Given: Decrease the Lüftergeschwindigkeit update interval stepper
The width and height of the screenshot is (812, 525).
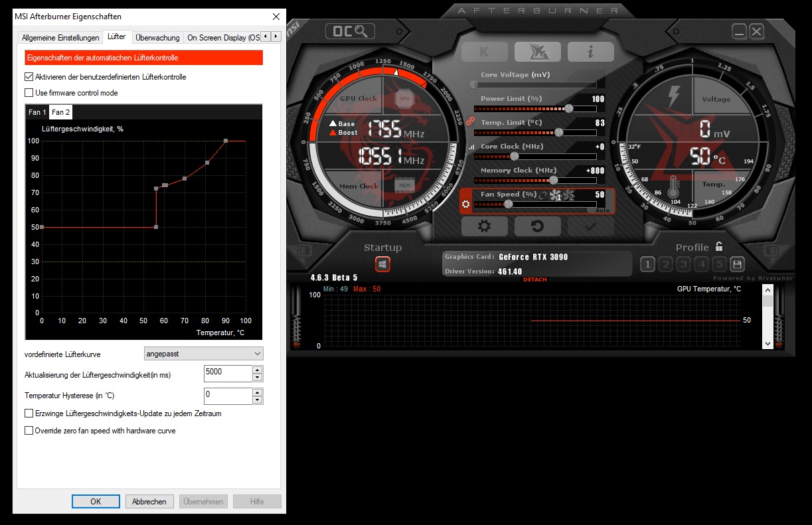Looking at the screenshot, I should click(258, 378).
